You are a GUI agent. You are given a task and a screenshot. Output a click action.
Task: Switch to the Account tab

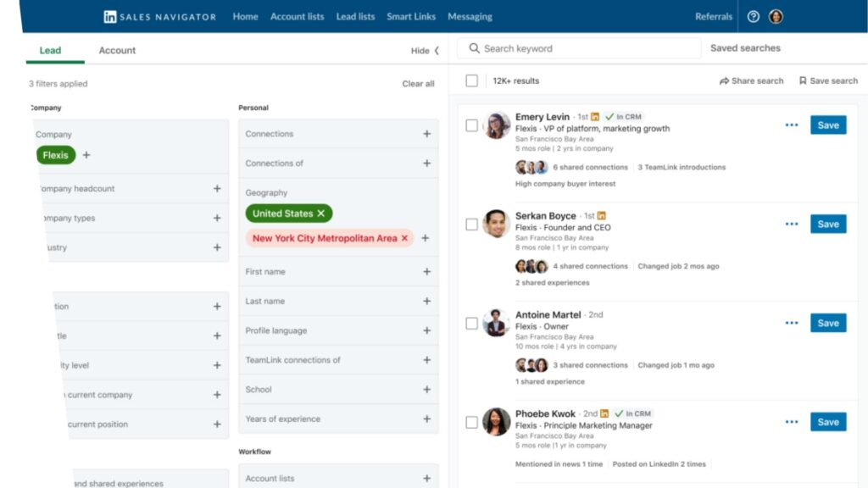[117, 50]
